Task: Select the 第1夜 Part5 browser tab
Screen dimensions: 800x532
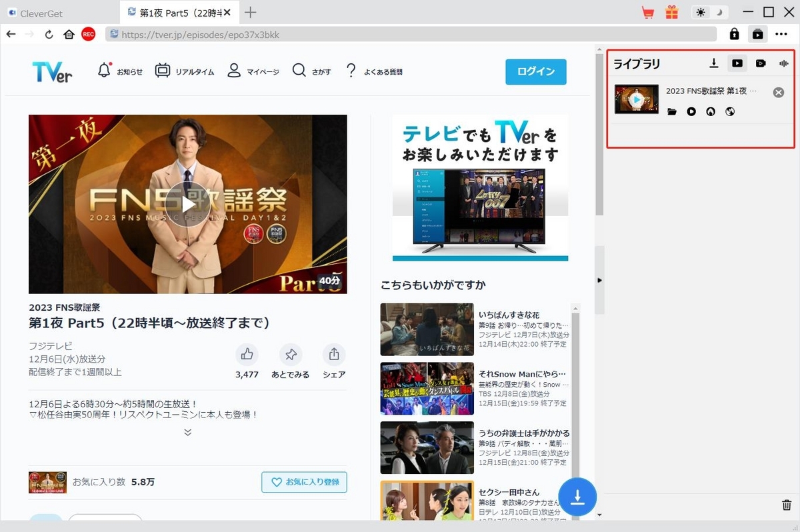Action: (179, 13)
